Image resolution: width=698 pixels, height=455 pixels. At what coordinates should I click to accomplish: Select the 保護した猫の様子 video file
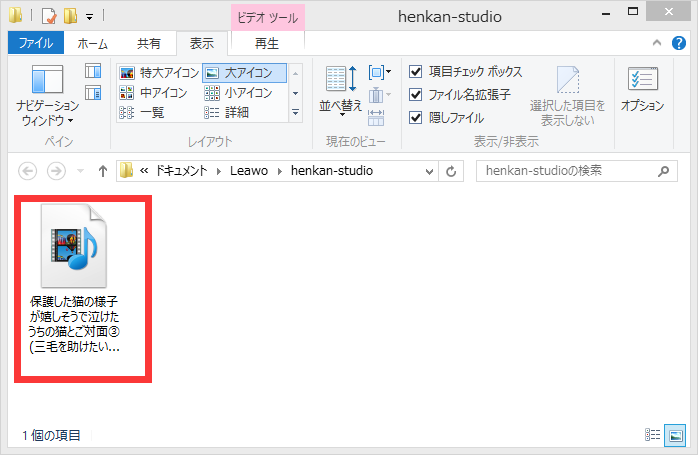tap(74, 280)
